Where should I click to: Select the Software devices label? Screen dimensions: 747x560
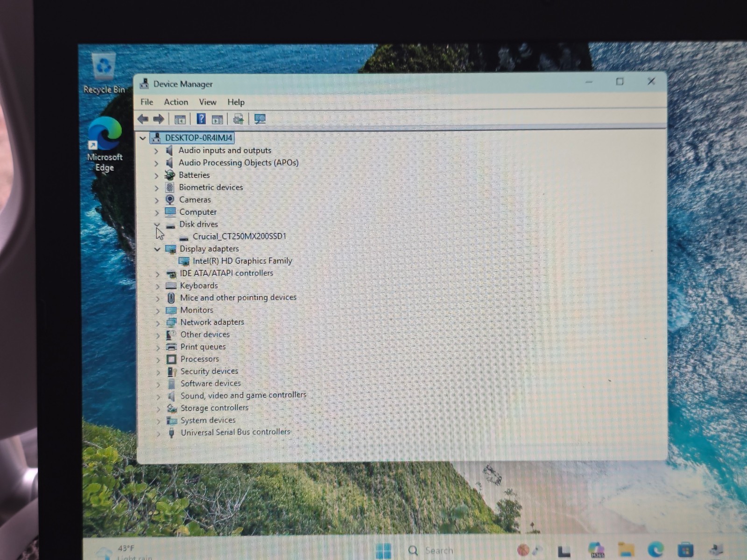click(211, 383)
